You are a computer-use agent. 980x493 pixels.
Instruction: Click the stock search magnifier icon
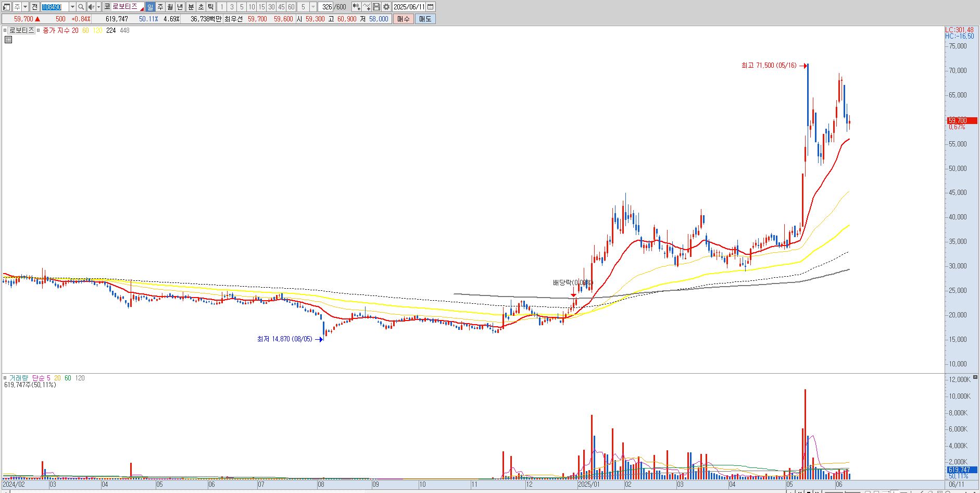(x=81, y=7)
